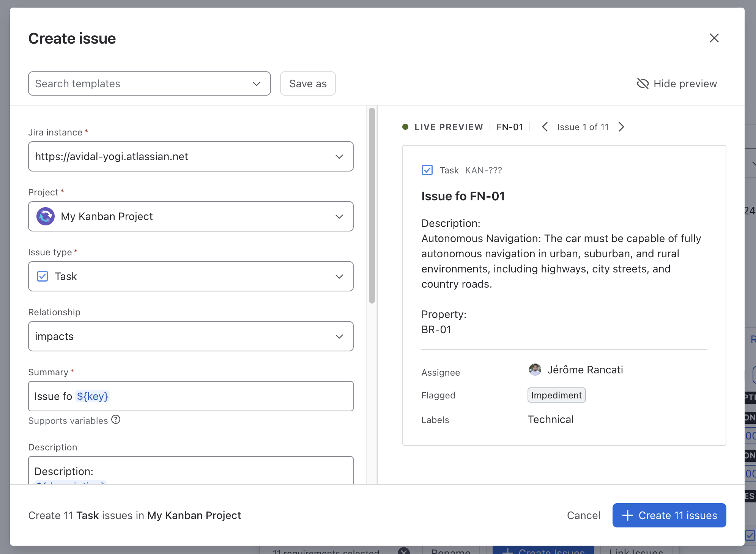Click Rename button in background window
The height and width of the screenshot is (554, 756).
pyautogui.click(x=451, y=550)
